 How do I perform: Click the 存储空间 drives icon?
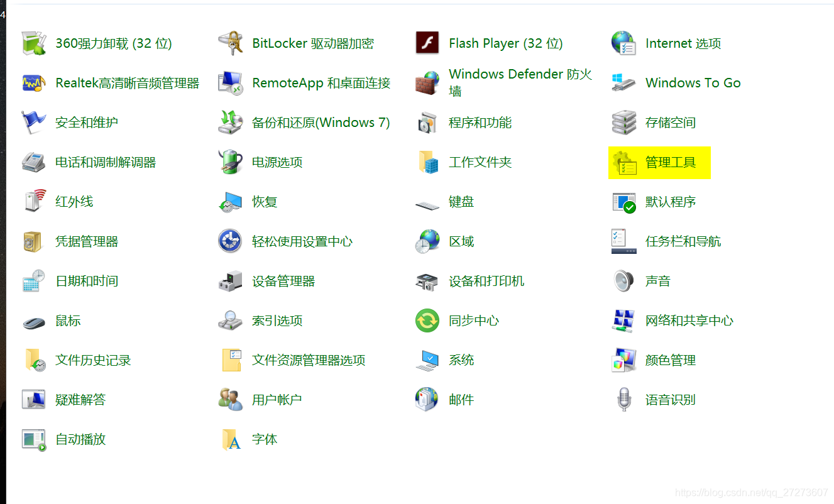(x=624, y=123)
